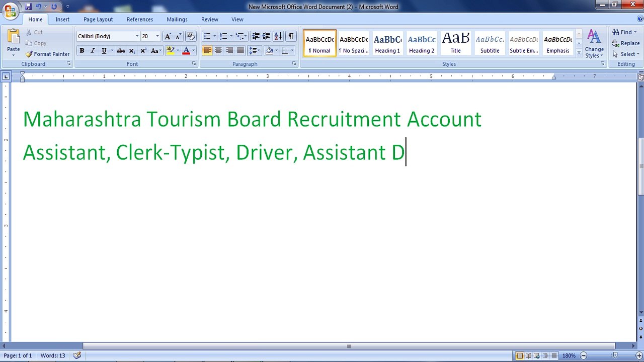Toggle underline formatting

click(x=104, y=51)
